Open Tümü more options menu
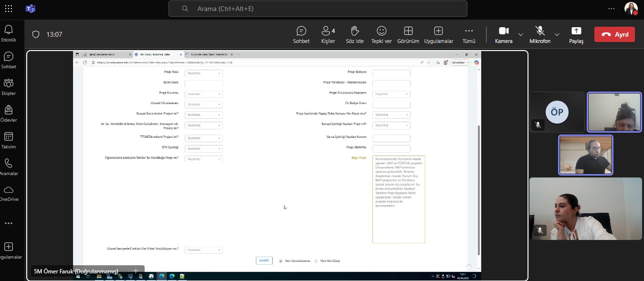Viewport: 644px width, 281px height. coord(469,34)
